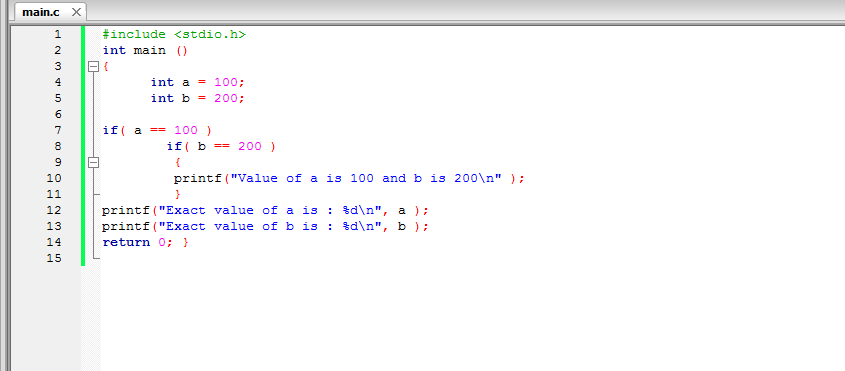The height and width of the screenshot is (371, 845).
Task: Place cursor on #include <stdio.h> line
Action: [174, 35]
